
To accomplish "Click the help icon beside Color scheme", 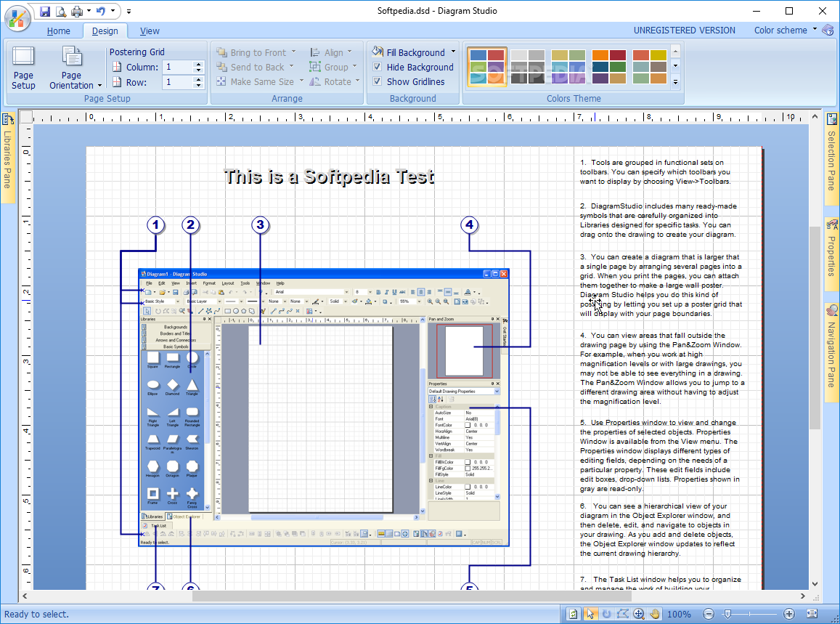I will pyautogui.click(x=828, y=30).
